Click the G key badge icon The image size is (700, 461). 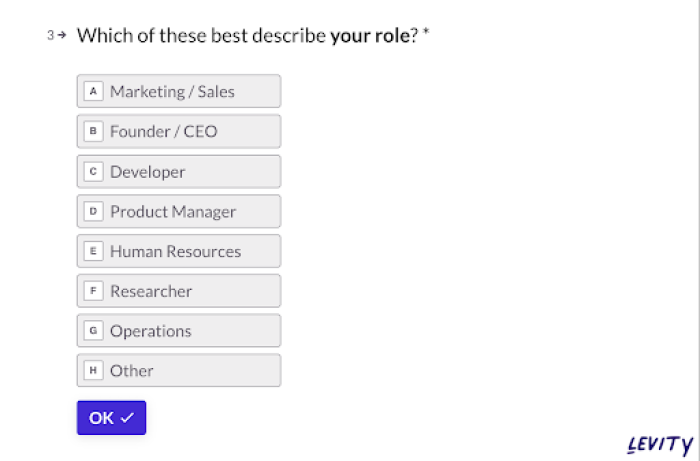tap(93, 330)
